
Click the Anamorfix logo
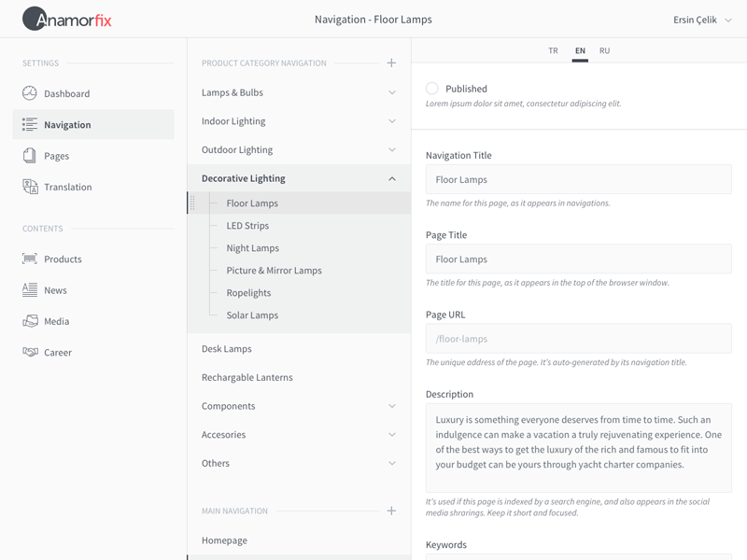[67, 19]
